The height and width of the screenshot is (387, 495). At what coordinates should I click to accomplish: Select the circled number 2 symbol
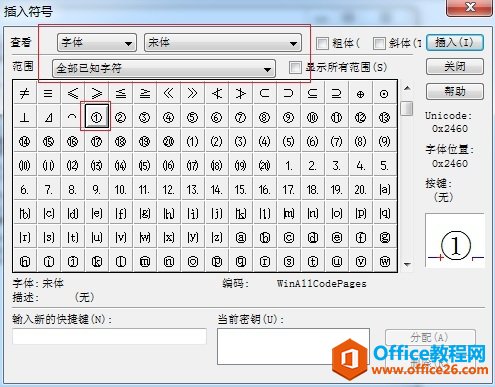coord(120,117)
